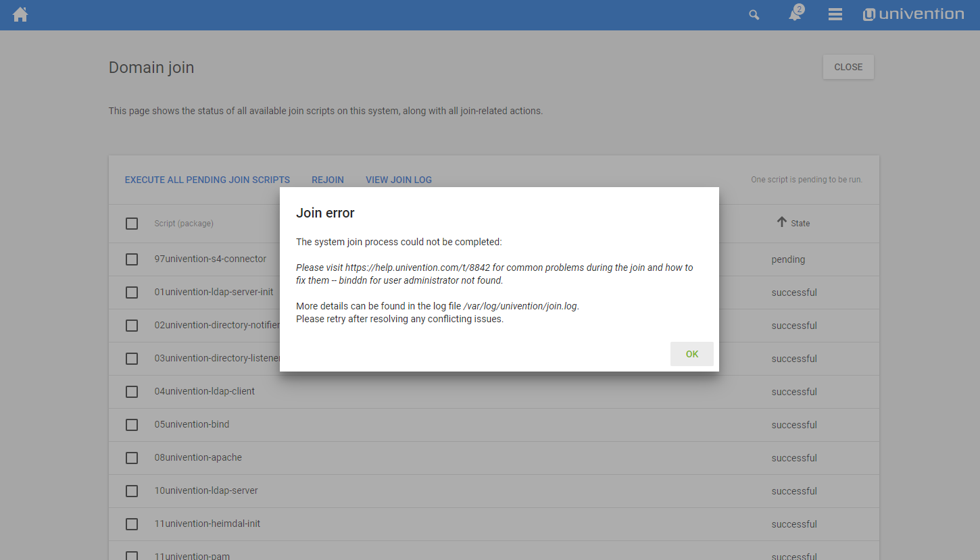Click the Univention logo

(x=913, y=14)
